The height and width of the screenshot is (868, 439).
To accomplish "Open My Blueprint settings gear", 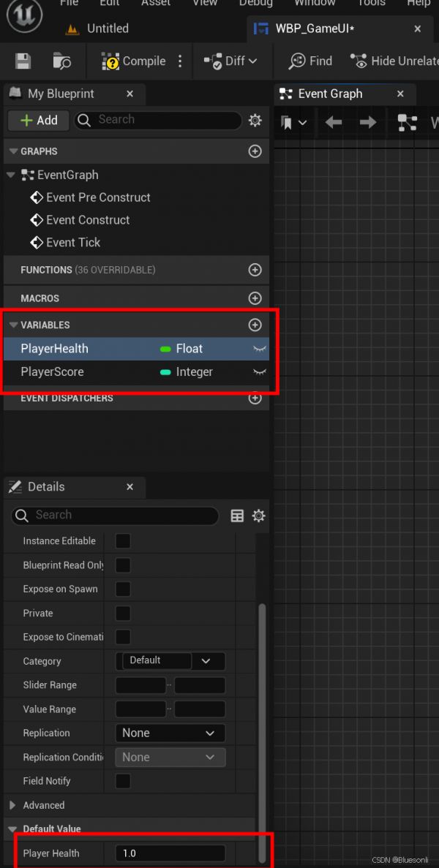I will click(x=255, y=120).
